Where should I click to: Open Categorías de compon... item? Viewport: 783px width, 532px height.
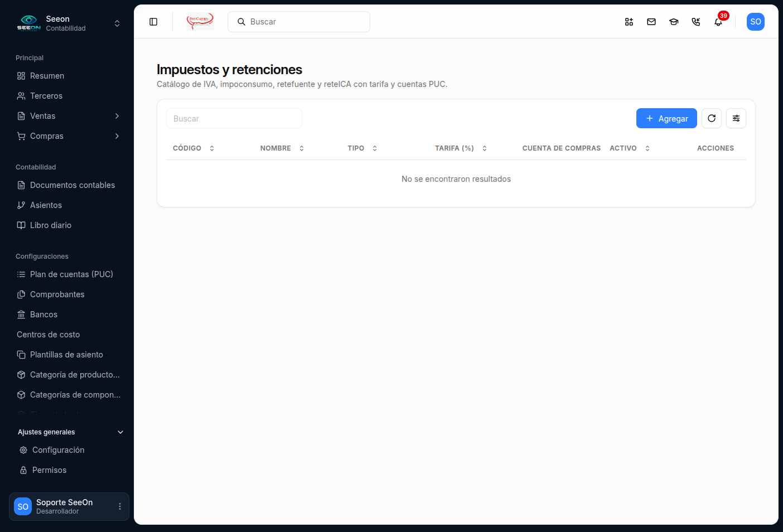point(69,395)
